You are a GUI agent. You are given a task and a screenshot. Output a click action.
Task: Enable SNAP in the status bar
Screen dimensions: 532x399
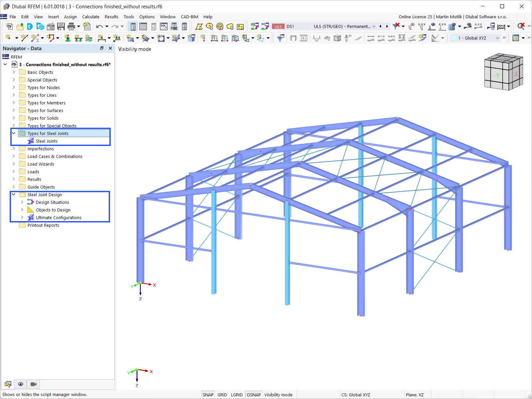tap(208, 394)
